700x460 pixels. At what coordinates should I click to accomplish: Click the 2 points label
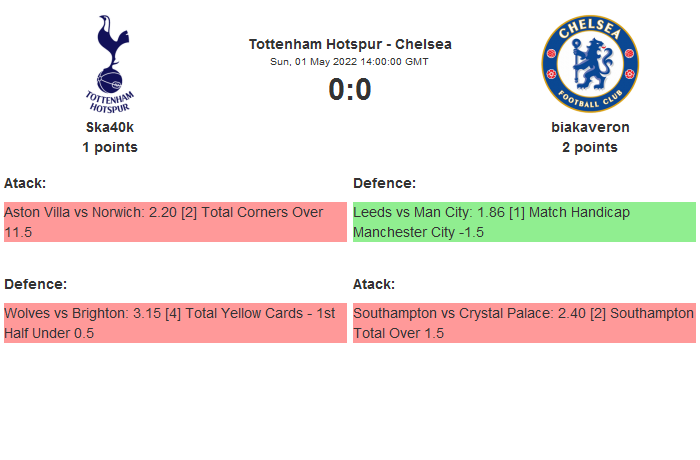coord(590,147)
